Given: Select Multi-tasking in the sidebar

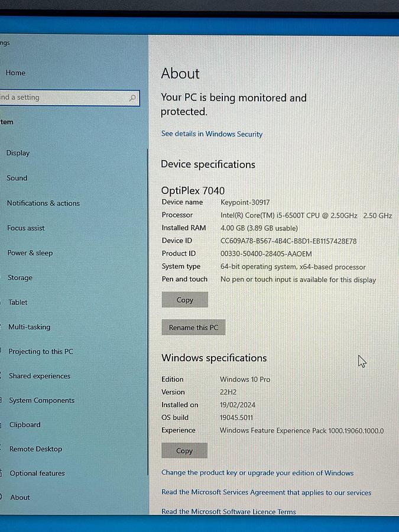Looking at the screenshot, I should click(30, 327).
